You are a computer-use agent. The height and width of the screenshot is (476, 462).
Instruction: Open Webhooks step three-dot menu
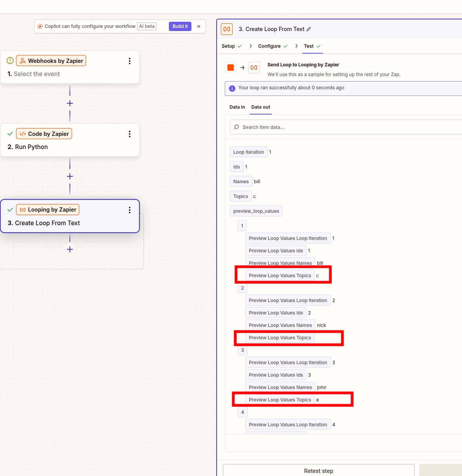click(130, 61)
